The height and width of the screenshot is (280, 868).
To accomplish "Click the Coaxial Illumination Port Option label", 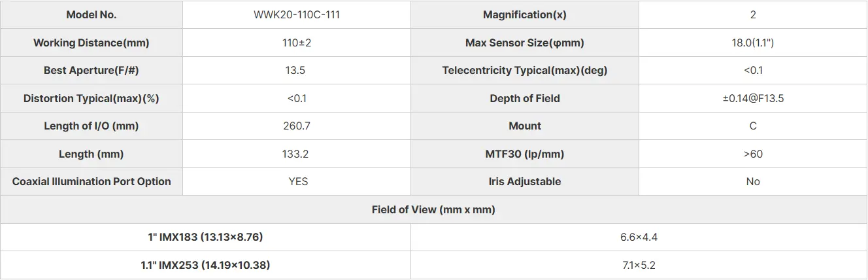I will (92, 182).
